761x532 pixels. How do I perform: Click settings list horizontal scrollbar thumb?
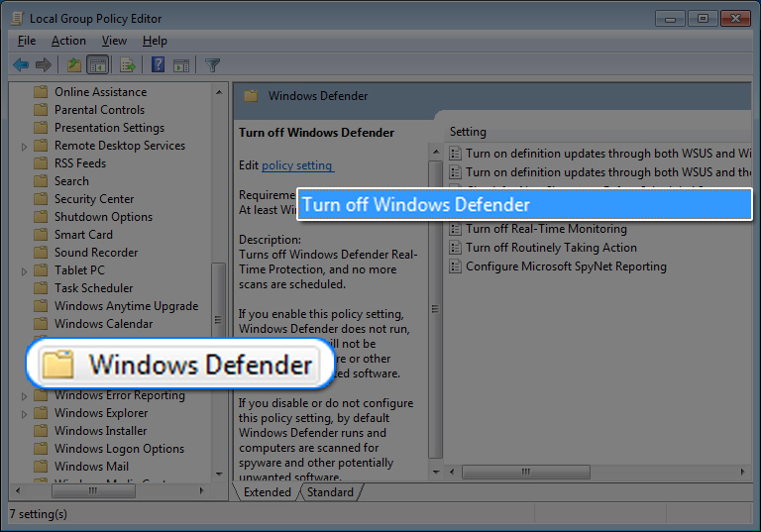point(525,472)
